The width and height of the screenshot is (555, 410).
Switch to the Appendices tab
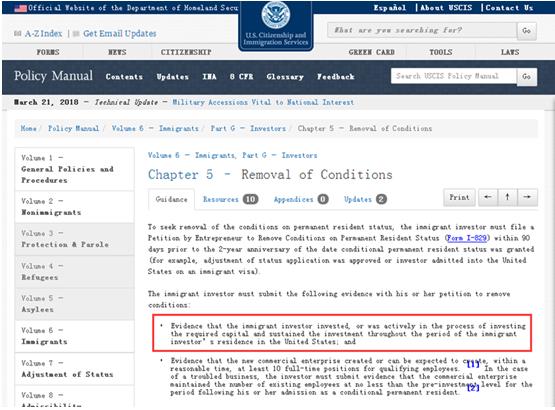click(301, 199)
